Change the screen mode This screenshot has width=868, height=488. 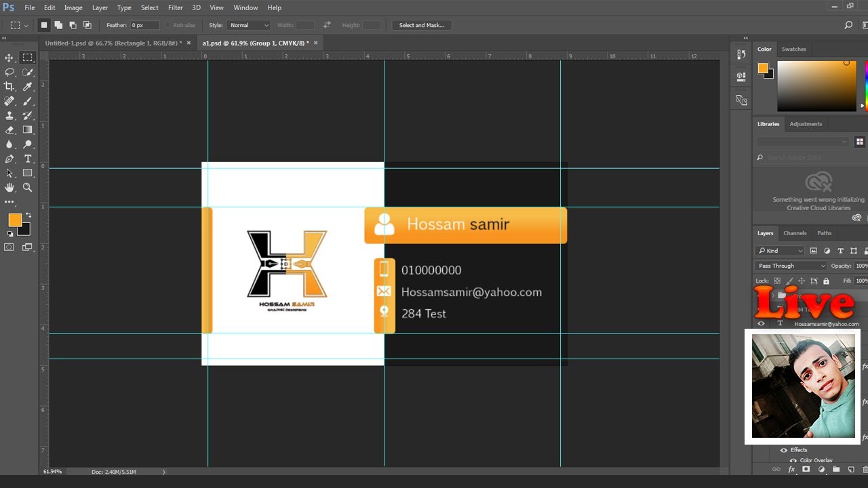[28, 247]
